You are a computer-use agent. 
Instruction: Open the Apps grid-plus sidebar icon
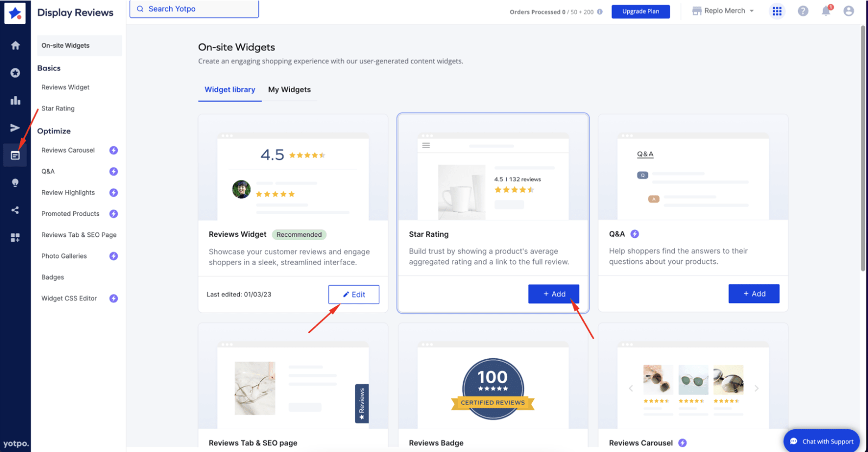[x=15, y=237]
